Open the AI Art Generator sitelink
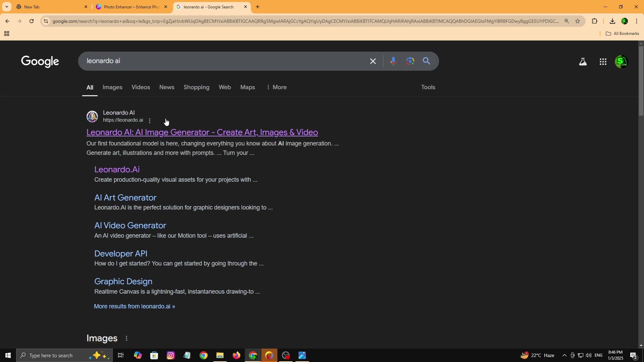Viewport: 644px width, 362px height. [x=125, y=197]
